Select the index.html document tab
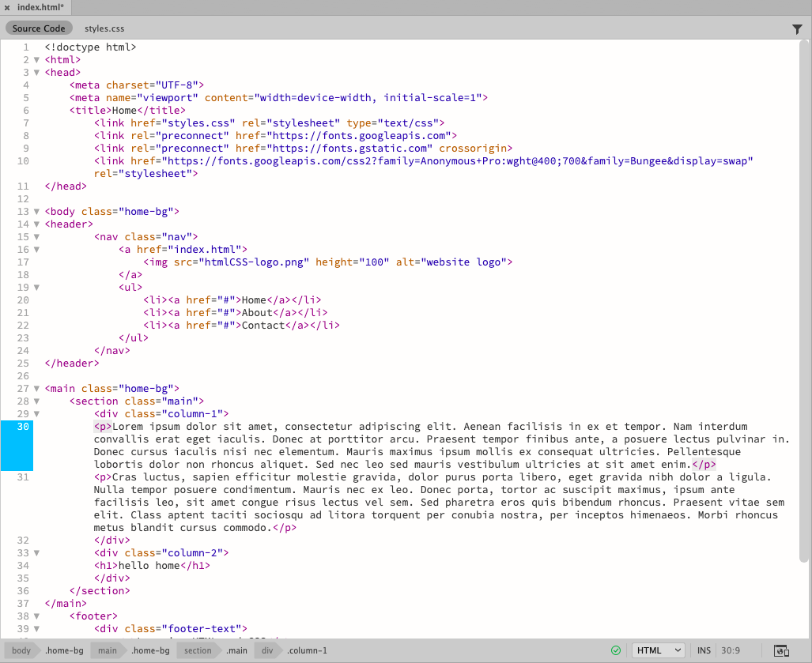This screenshot has height=663, width=812. [x=40, y=7]
